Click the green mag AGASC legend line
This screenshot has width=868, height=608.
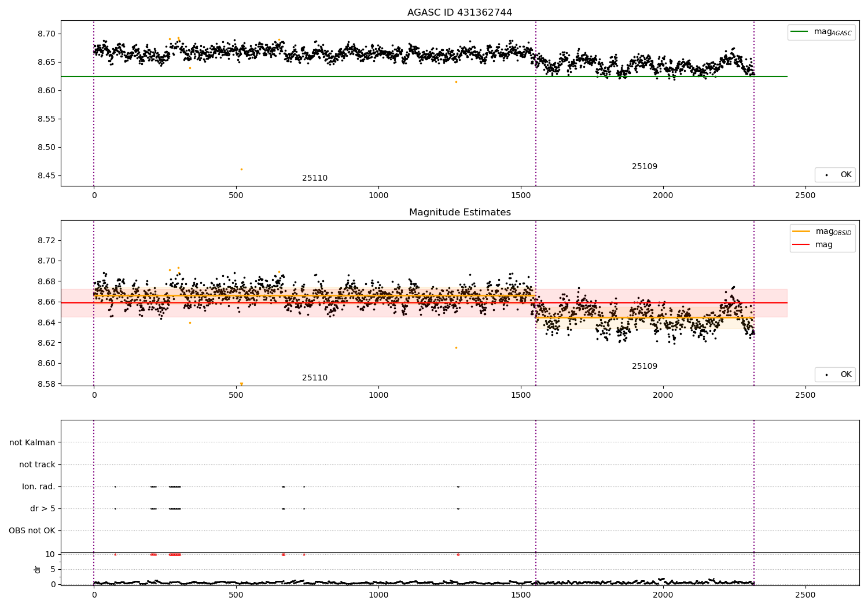(x=800, y=32)
